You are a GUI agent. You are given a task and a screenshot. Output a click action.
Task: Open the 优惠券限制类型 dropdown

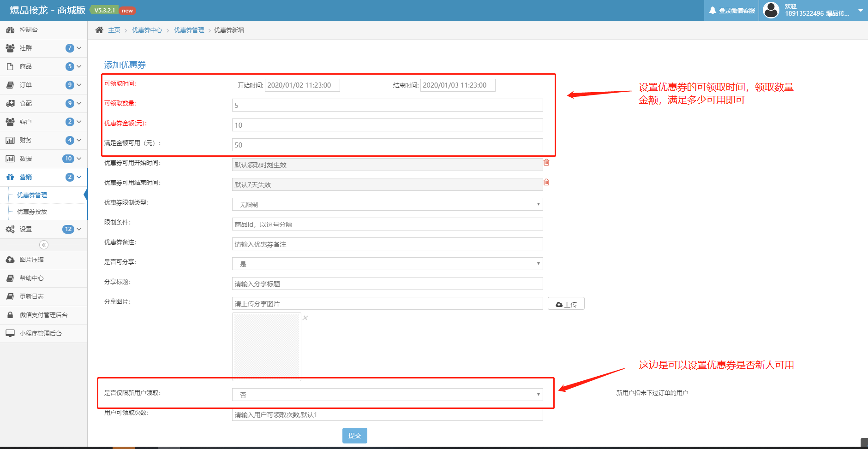pyautogui.click(x=387, y=204)
